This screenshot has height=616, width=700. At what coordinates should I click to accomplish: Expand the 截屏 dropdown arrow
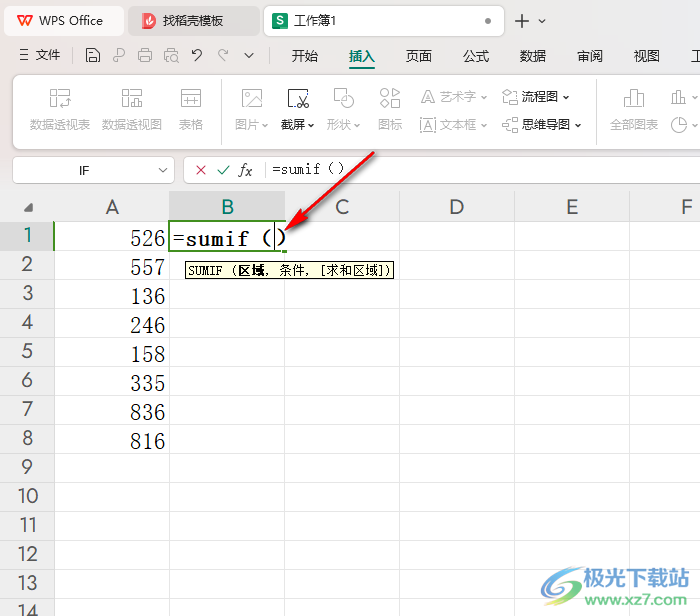pyautogui.click(x=311, y=125)
